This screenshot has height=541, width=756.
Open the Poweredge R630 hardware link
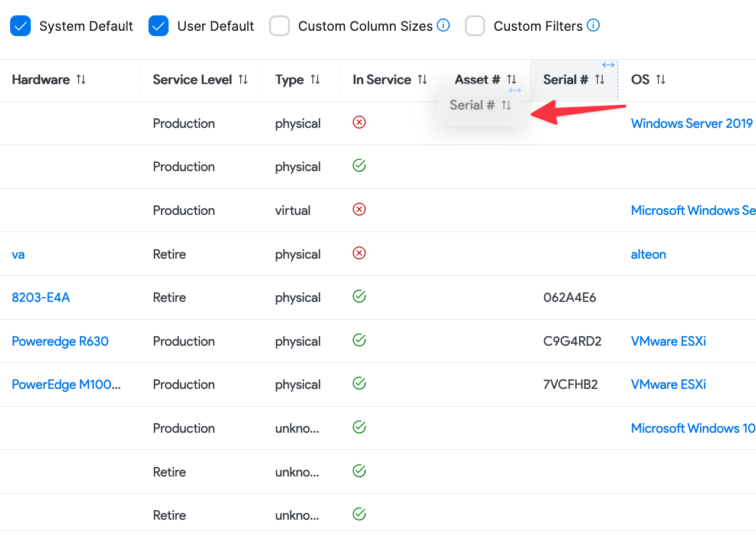coord(60,342)
